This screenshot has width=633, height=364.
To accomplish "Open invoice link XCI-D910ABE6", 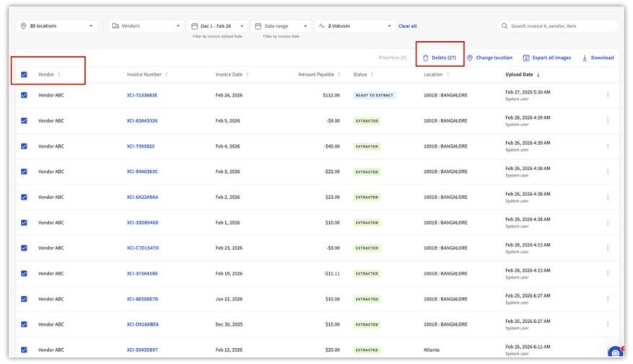I will point(142,324).
